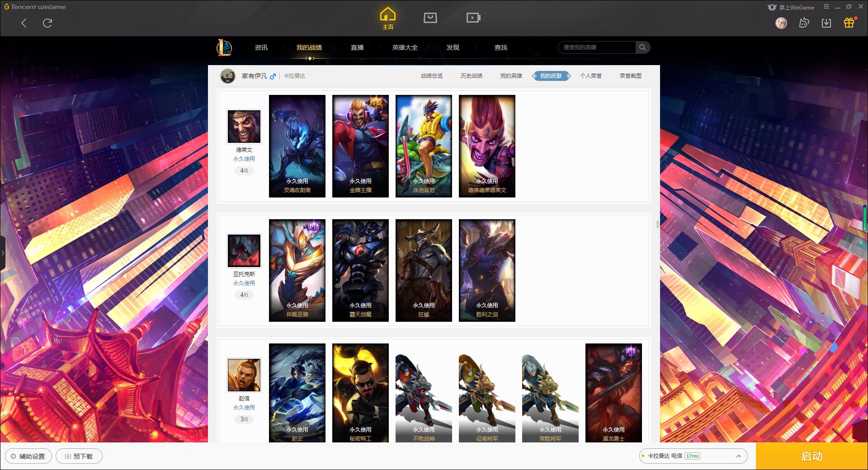The width and height of the screenshot is (868, 470).
Task: Click the League of Legends logo
Action: [224, 47]
